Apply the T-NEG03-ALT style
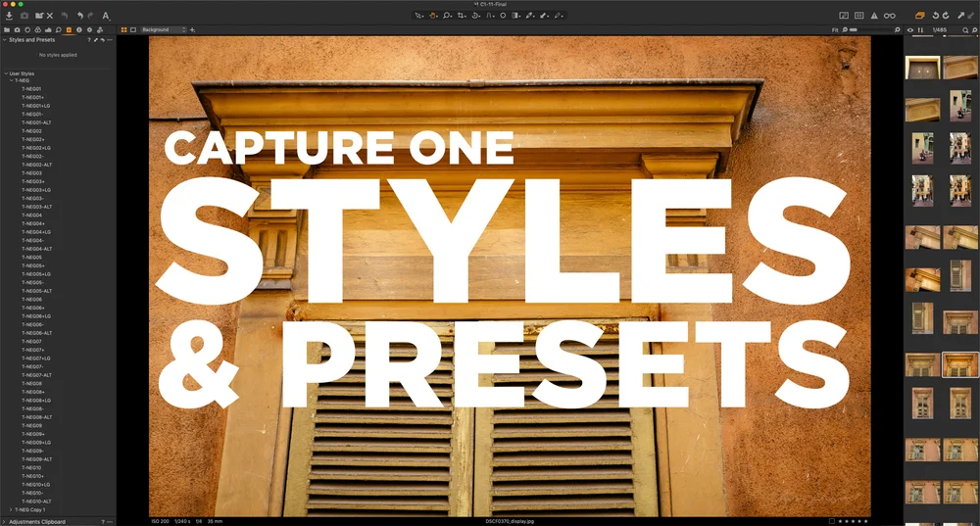The image size is (980, 526). pos(37,207)
